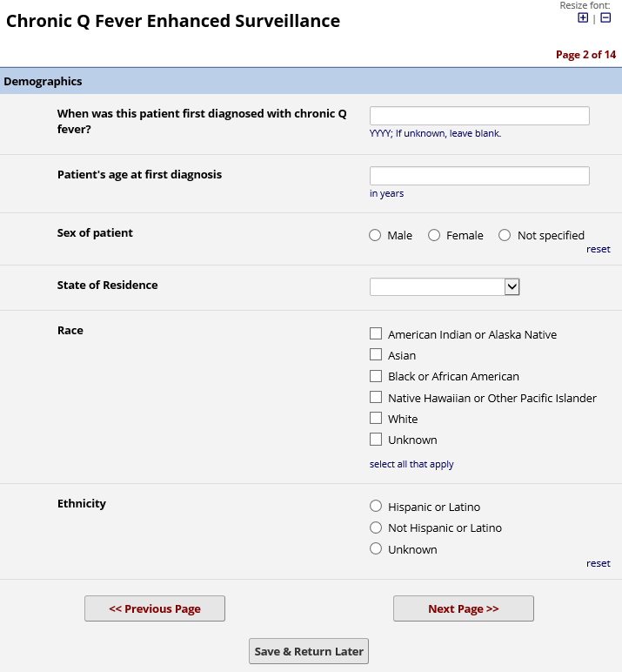Screen dimensions: 622x672
Task: Select Hispanic or Latino ethnicity
Action: [x=376, y=506]
